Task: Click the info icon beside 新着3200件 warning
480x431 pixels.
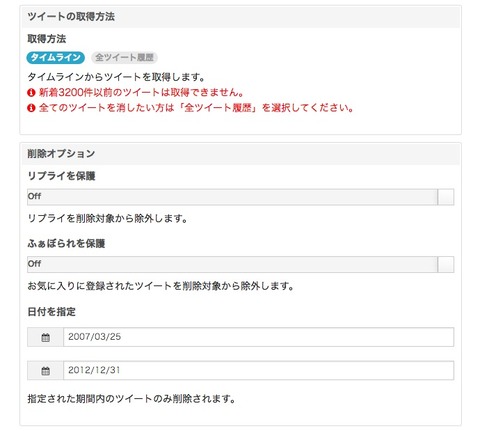Action: click(x=31, y=93)
